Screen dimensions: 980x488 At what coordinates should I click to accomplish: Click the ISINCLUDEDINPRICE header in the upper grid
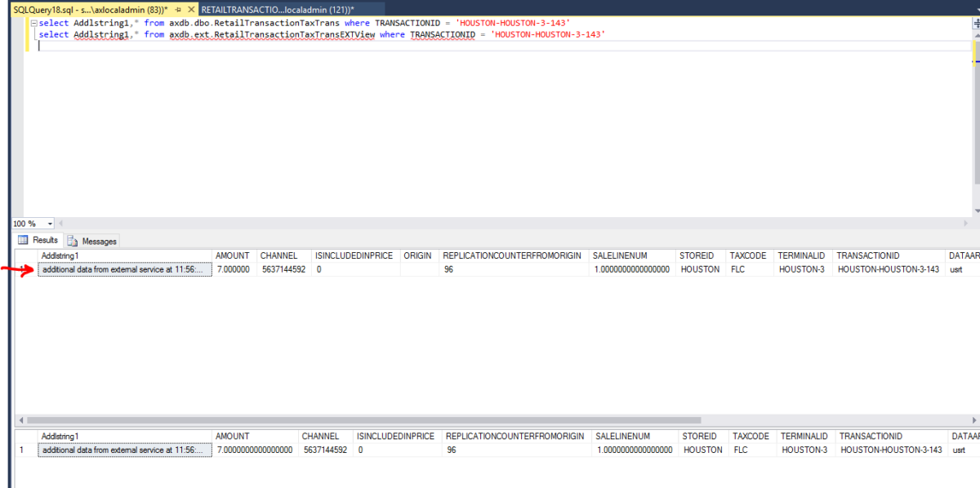[x=355, y=255]
